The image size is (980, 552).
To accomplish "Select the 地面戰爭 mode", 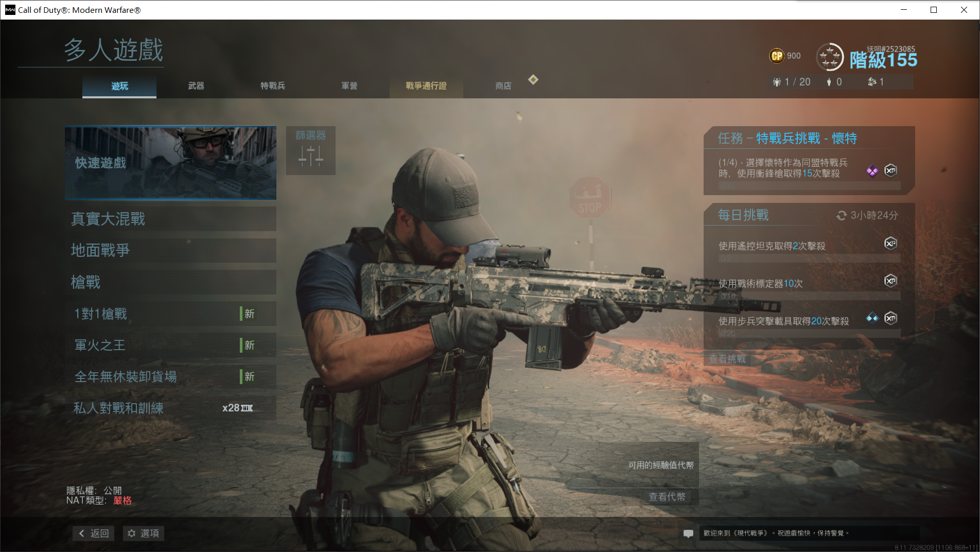I will (170, 250).
